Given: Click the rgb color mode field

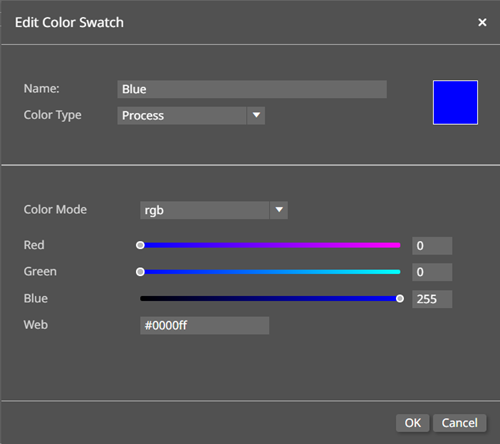Looking at the screenshot, I should pyautogui.click(x=204, y=210).
